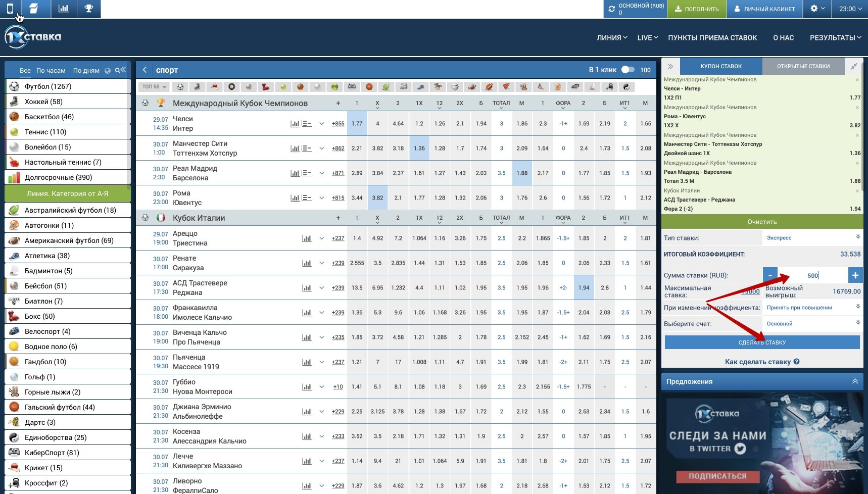Expand the ЛИНИЯ navigation menu

tap(612, 38)
